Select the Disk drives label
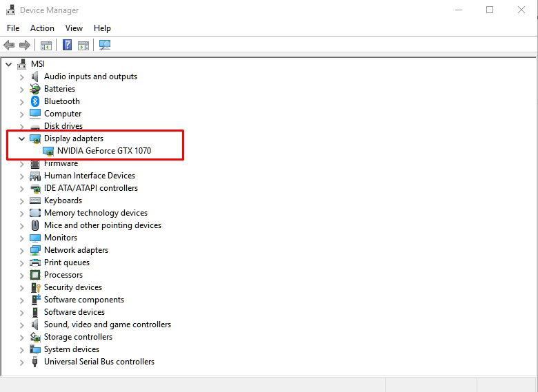The width and height of the screenshot is (538, 392). point(63,126)
